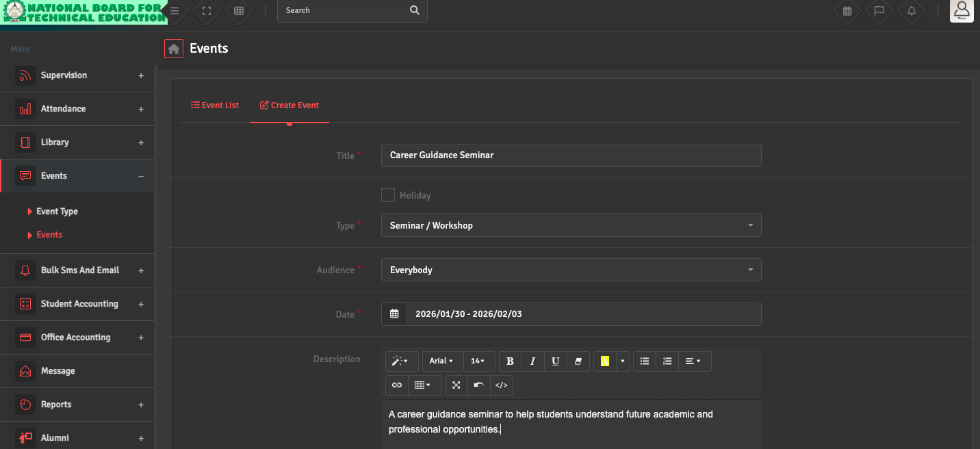Open code view in the description editor
The height and width of the screenshot is (449, 980).
coord(501,385)
